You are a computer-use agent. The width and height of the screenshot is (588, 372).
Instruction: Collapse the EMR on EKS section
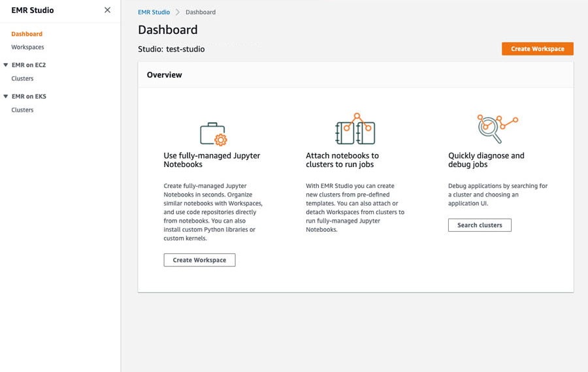6,97
